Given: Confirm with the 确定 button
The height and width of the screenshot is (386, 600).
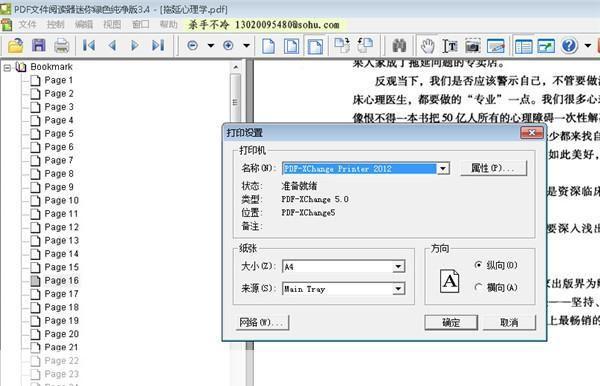Looking at the screenshot, I should tap(451, 322).
